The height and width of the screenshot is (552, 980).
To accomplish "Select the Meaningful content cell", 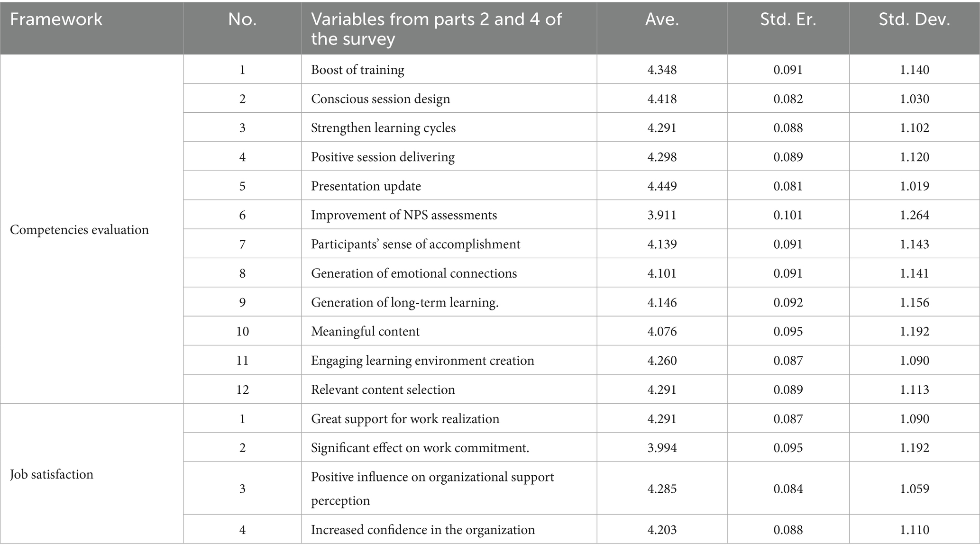I will [365, 331].
